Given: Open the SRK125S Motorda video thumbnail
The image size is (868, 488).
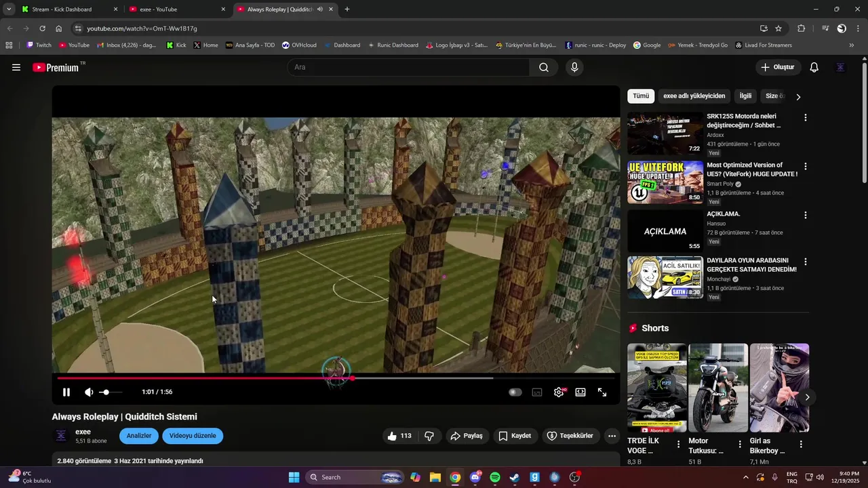Looking at the screenshot, I should tap(665, 134).
